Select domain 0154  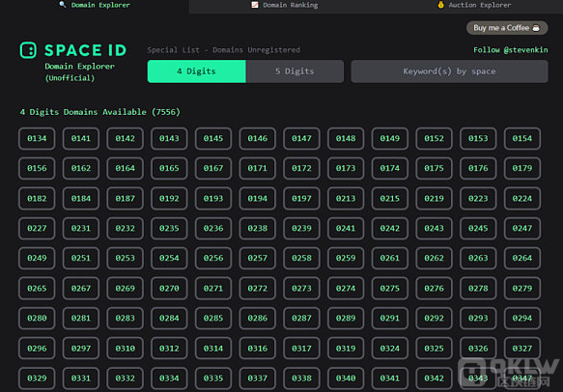click(522, 139)
